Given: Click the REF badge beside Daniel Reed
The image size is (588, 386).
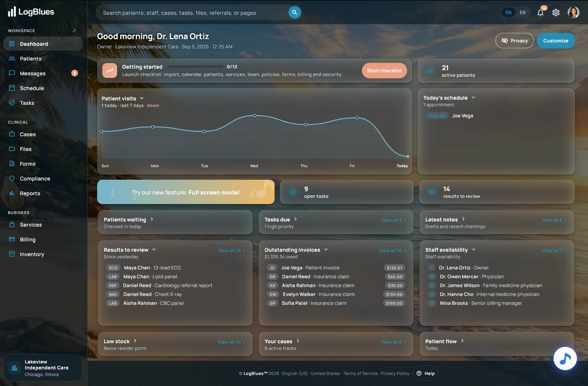Looking at the screenshot, I should click(x=113, y=286).
